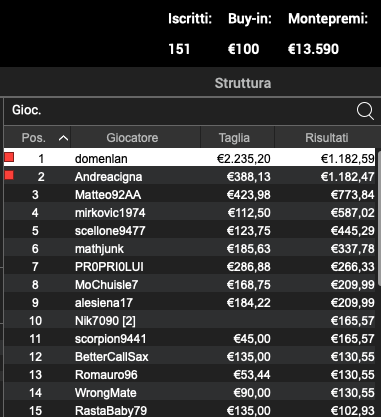
Task: Select PR0PRI0LUI row at position 7
Action: click(x=189, y=267)
